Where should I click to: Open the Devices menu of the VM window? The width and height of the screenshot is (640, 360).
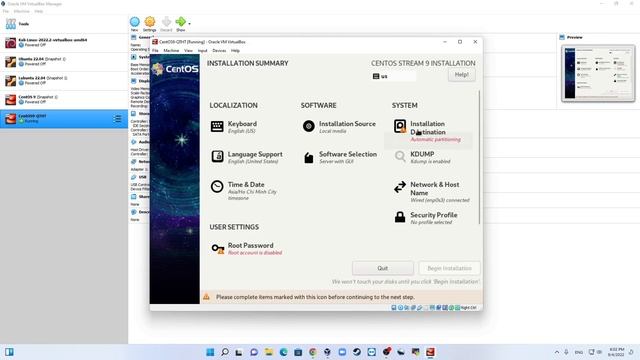[219, 51]
